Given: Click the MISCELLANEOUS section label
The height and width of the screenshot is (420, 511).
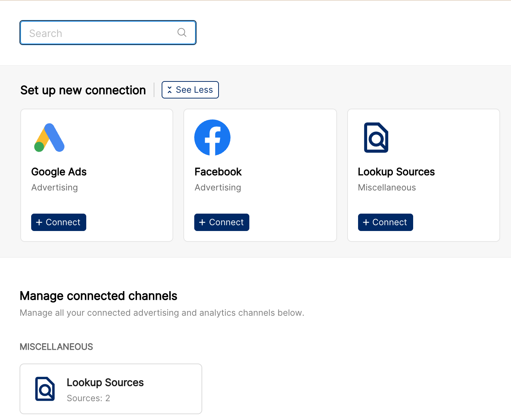Looking at the screenshot, I should [x=57, y=347].
